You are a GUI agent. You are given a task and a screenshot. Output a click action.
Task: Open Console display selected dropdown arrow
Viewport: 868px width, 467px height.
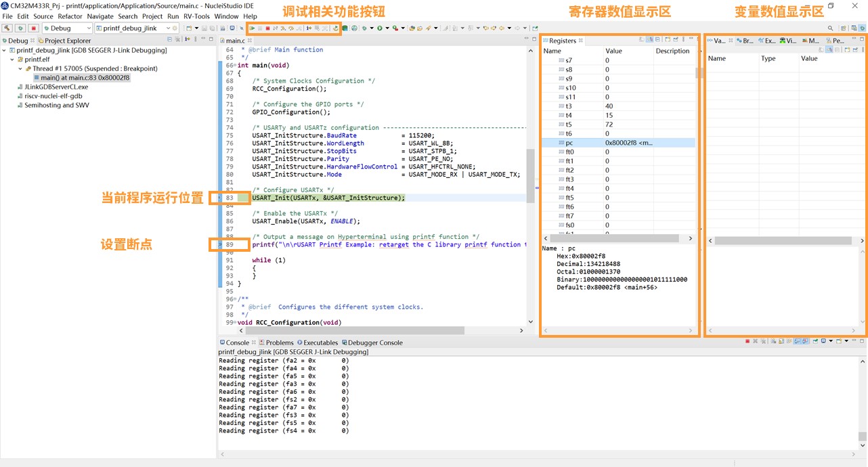pyautogui.click(x=831, y=341)
